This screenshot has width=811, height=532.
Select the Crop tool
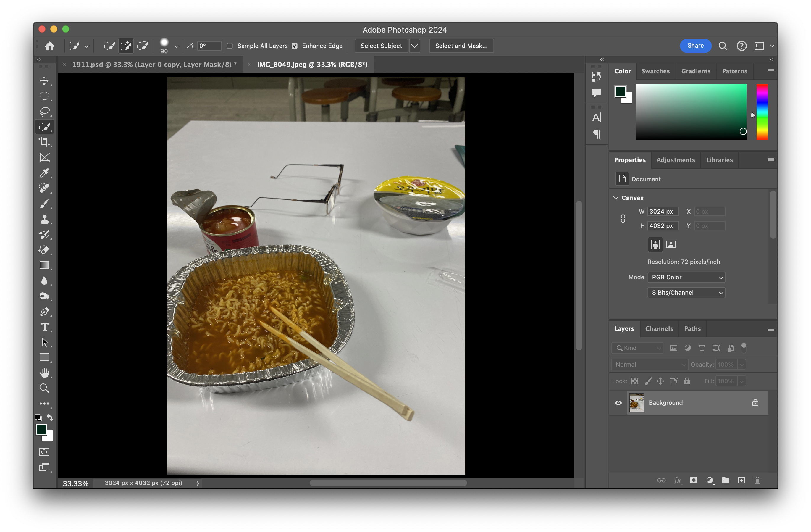click(x=44, y=142)
